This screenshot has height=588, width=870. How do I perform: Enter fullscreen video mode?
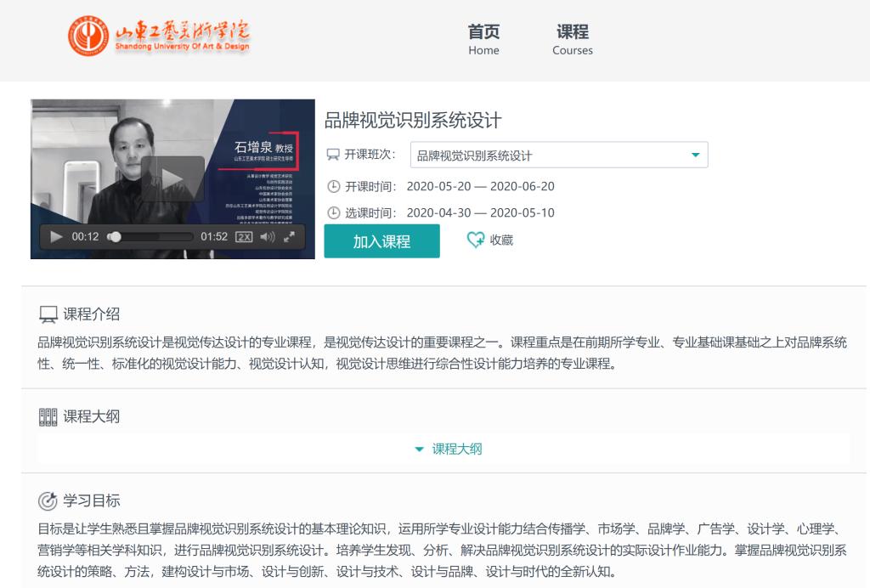click(289, 237)
